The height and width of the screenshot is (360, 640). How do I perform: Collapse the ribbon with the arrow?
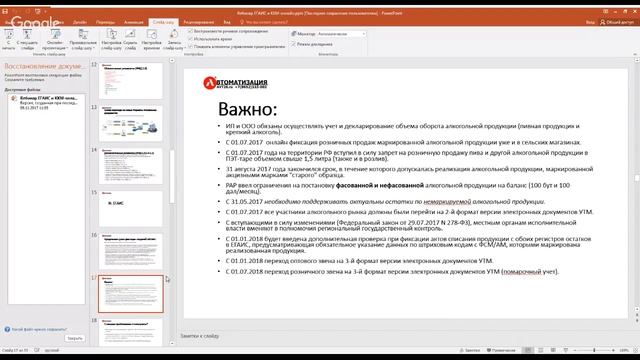[635, 54]
